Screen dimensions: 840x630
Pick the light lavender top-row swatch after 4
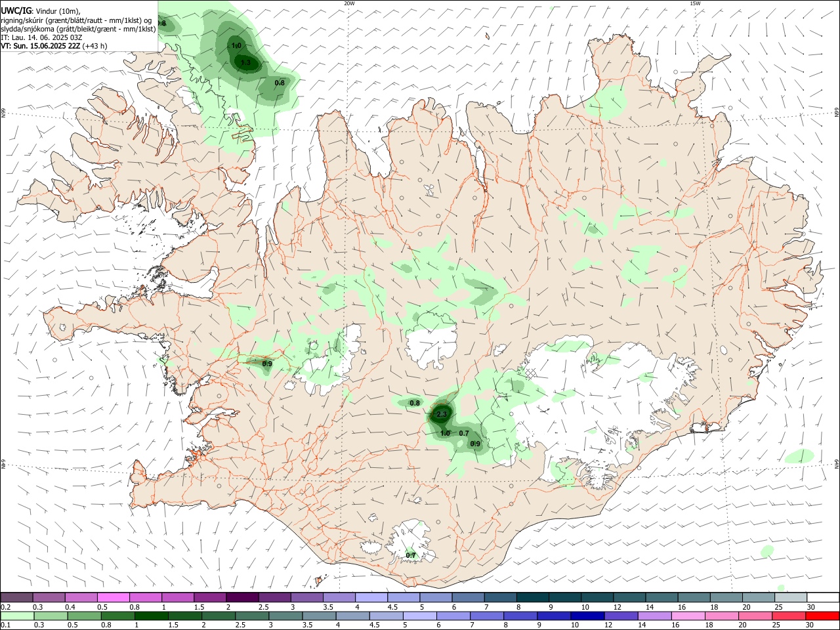[370, 597]
